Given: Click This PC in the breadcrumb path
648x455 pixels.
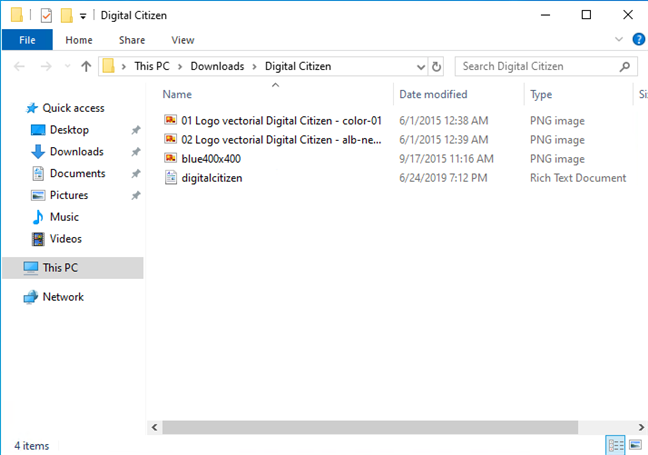Looking at the screenshot, I should (152, 66).
